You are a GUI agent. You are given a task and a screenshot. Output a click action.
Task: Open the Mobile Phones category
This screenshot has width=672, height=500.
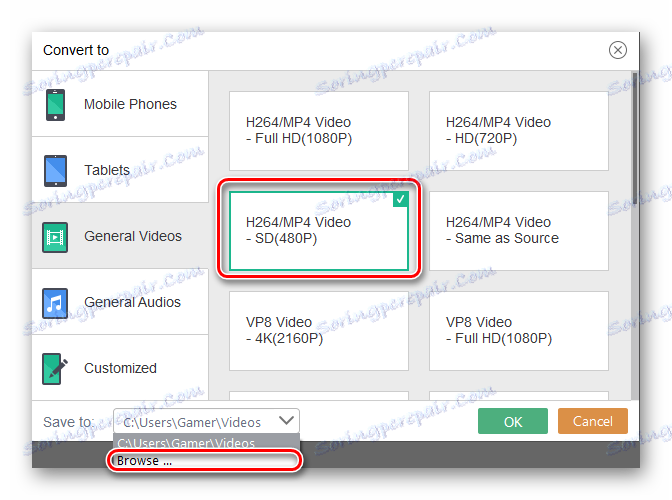[x=120, y=104]
